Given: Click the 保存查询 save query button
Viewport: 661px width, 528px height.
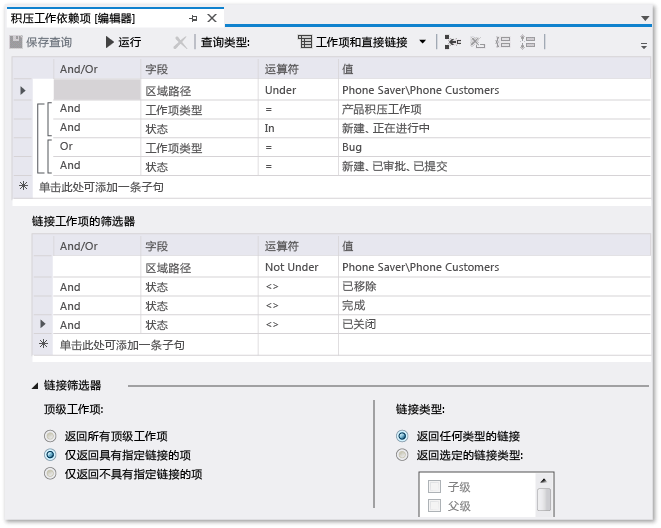Looking at the screenshot, I should [41, 42].
